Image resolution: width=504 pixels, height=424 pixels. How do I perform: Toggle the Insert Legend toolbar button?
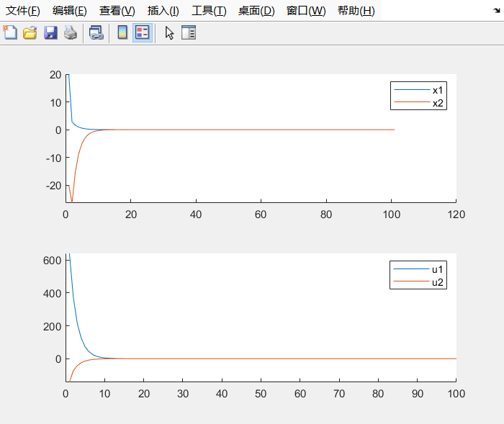tap(142, 32)
